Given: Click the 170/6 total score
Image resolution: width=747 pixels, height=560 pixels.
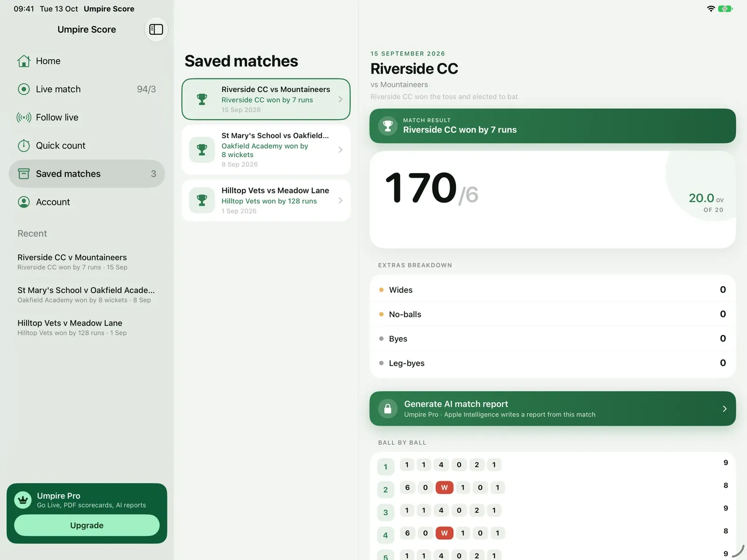Looking at the screenshot, I should 431,189.
